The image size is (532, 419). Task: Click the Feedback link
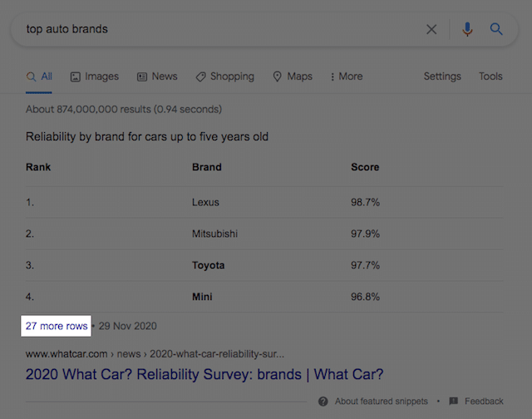click(484, 402)
